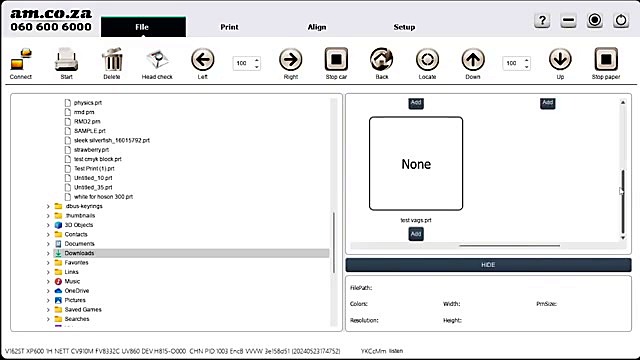Click the Stop paper icon
The image size is (640, 360).
tap(606, 60)
